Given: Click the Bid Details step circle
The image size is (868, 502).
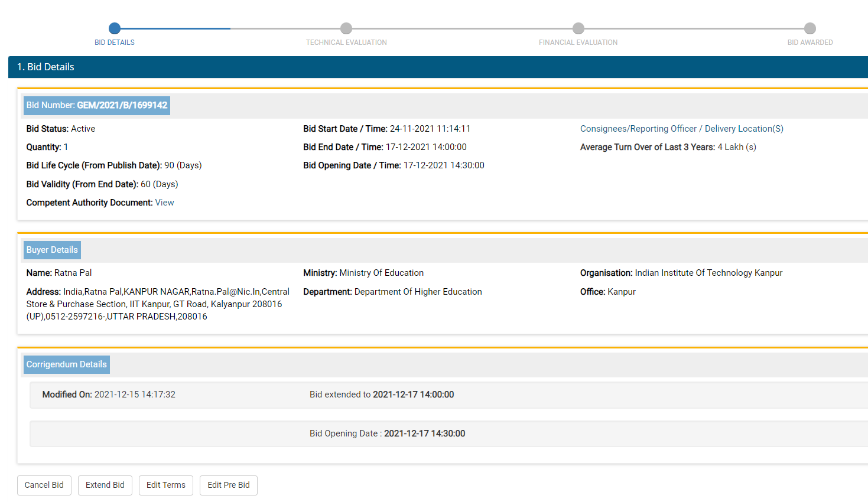Looking at the screenshot, I should 115,28.
